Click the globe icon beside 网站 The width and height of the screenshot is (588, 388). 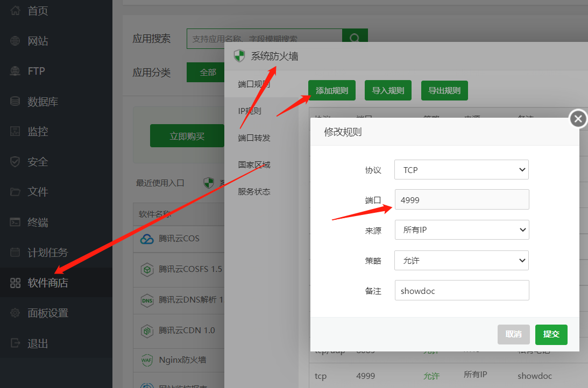15,41
